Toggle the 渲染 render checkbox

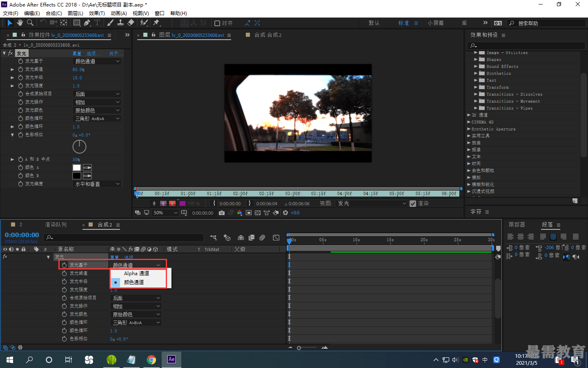pos(413,204)
